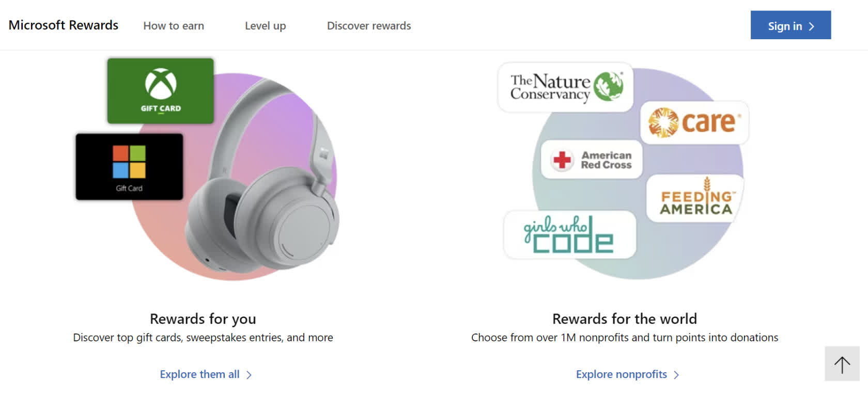Follow the Explore nonprofits link
868x395 pixels.
(621, 374)
